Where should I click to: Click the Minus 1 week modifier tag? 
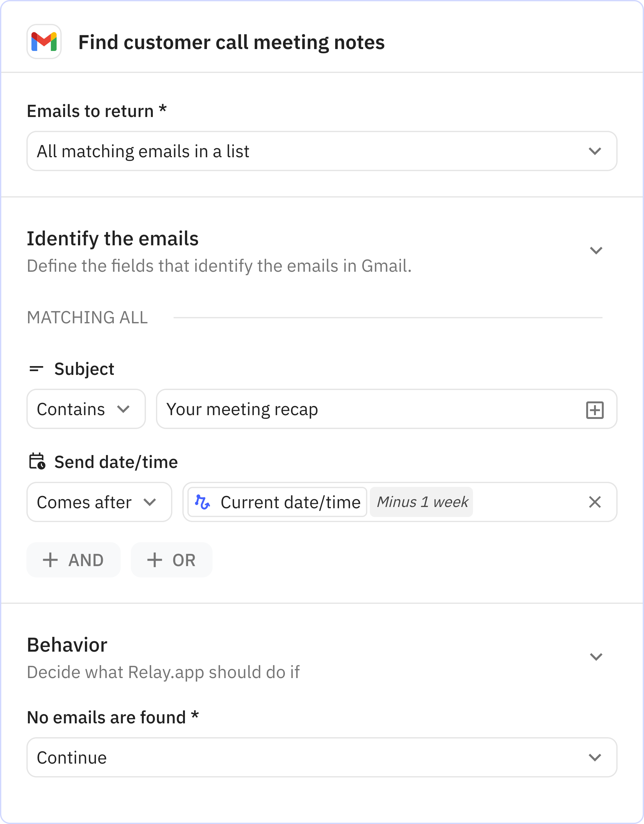421,502
